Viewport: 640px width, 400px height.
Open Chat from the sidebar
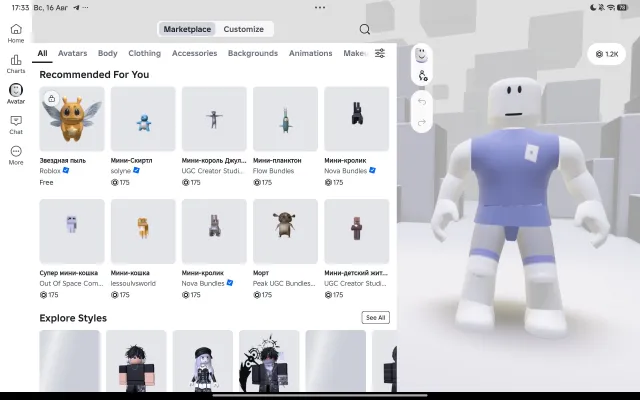click(16, 125)
